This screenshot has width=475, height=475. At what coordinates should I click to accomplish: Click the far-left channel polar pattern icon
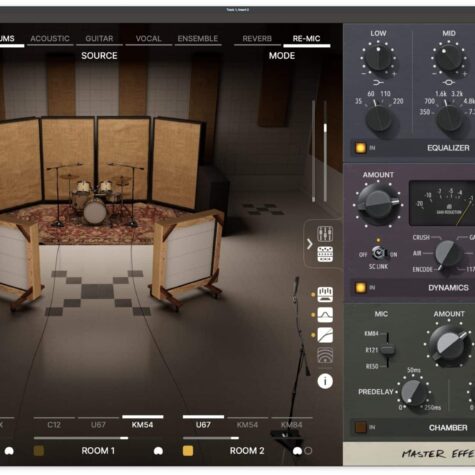(x=9, y=451)
